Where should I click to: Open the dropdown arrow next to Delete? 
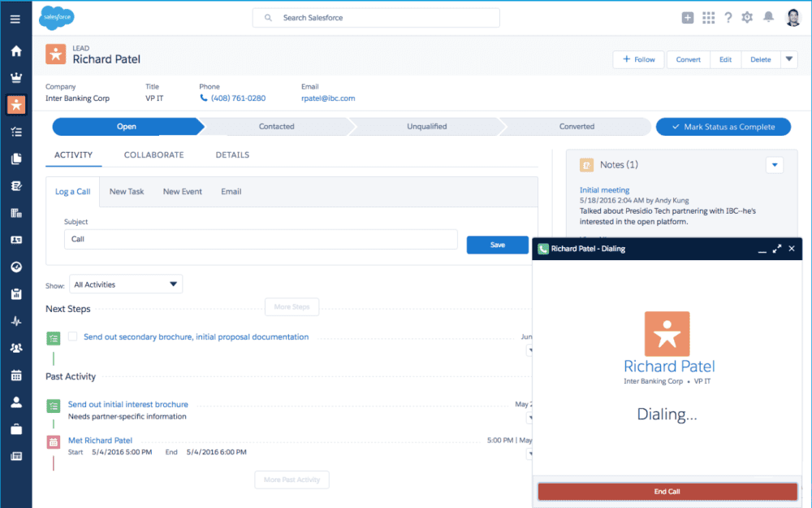(x=788, y=59)
